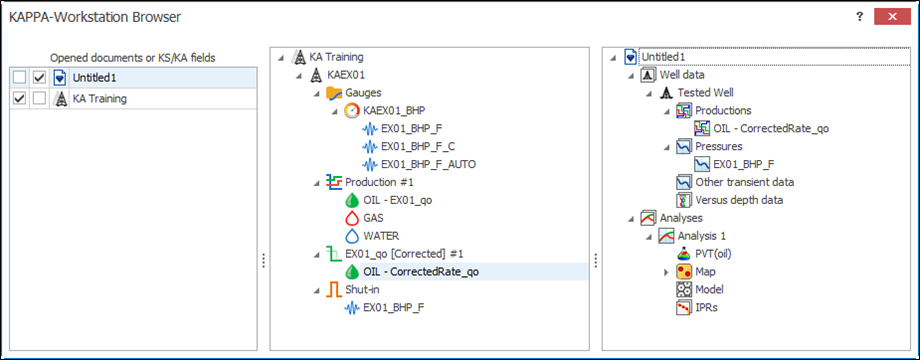Click the Productions folder icon in right tree
Image resolution: width=920 pixels, height=360 pixels.
pos(684,110)
